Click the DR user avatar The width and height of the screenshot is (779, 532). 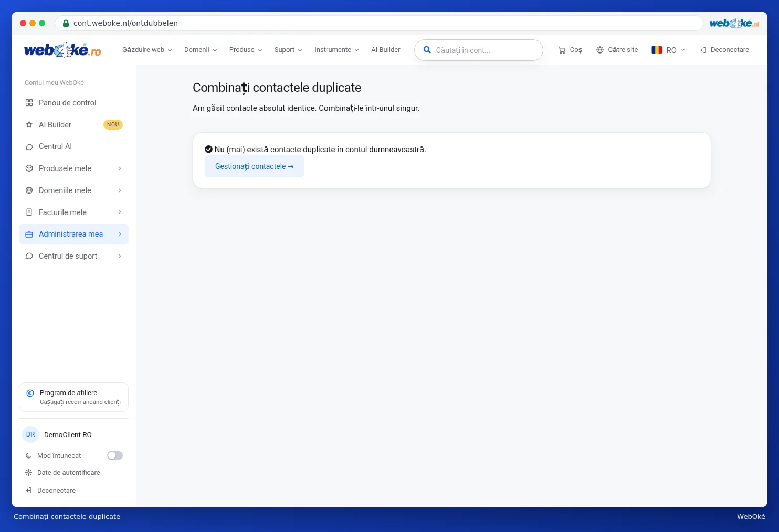(30, 434)
